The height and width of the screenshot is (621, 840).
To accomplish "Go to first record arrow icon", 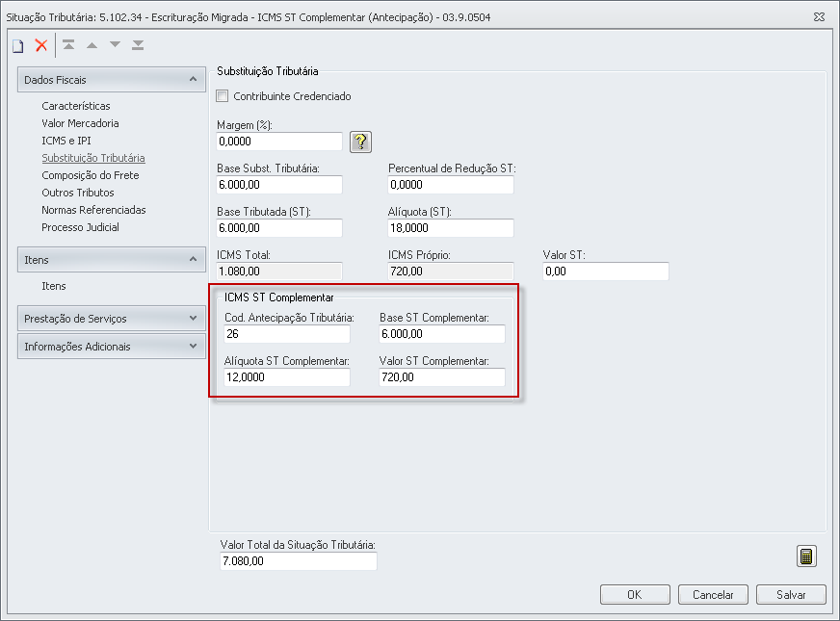I will [x=68, y=45].
